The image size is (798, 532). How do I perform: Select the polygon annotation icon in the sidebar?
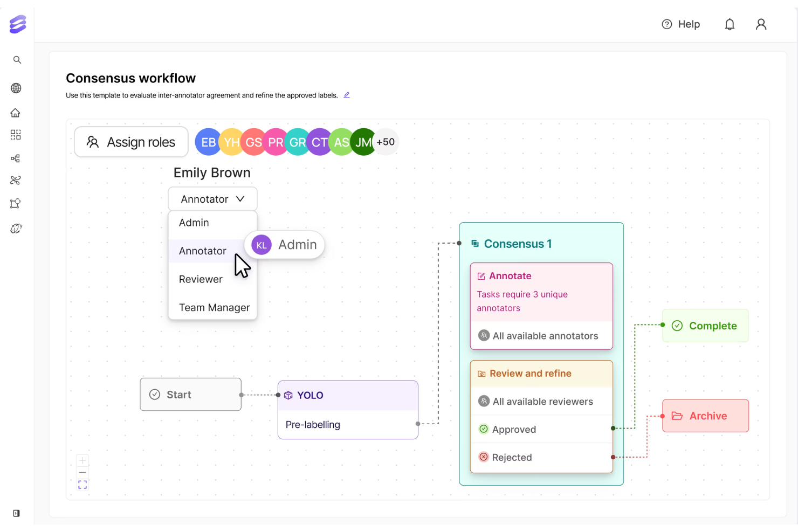(x=16, y=203)
